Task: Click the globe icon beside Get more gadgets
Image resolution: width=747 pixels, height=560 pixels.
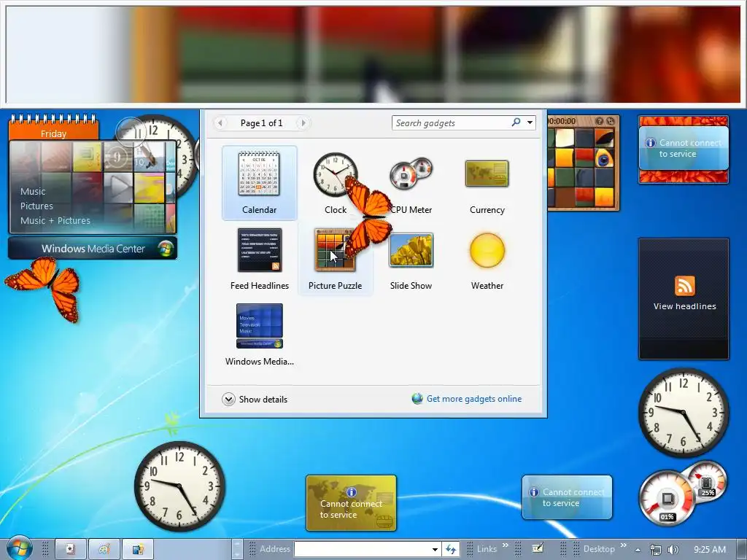Action: tap(417, 399)
